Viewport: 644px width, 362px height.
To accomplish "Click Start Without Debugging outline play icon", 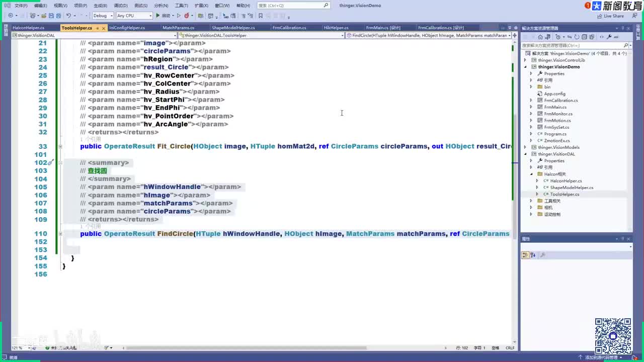I will click(x=179, y=16).
